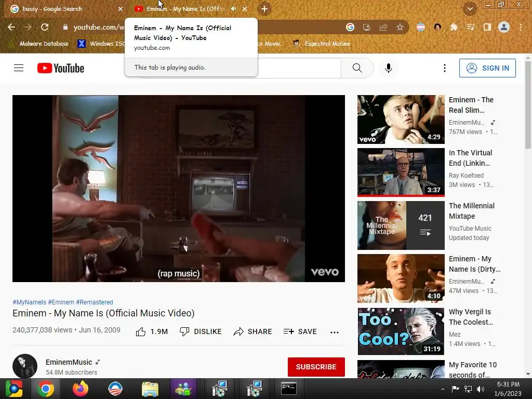
Task: Share the video via SHARE button
Action: click(253, 331)
